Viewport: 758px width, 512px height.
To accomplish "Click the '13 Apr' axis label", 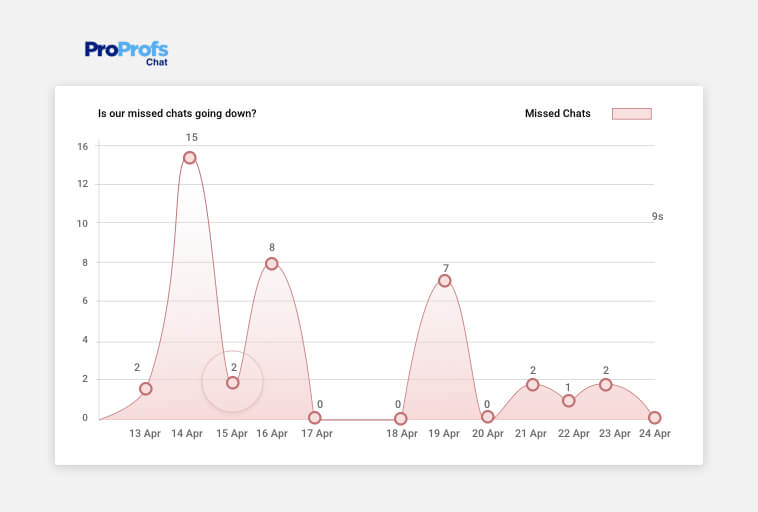I will (145, 434).
